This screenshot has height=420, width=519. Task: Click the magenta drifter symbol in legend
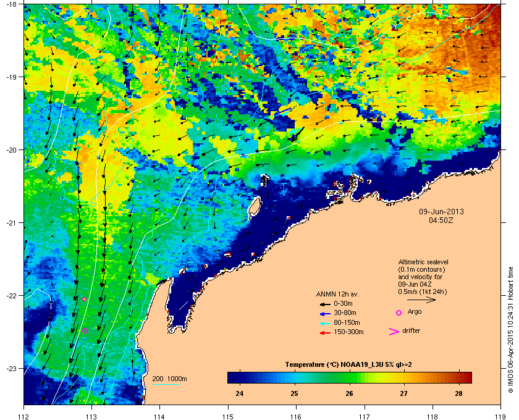[394, 332]
